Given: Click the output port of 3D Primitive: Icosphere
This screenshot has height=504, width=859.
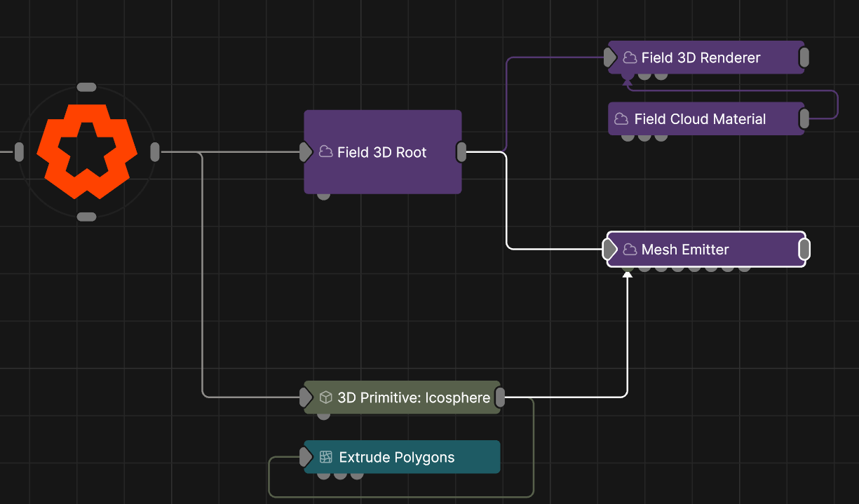Looking at the screenshot, I should pos(500,397).
